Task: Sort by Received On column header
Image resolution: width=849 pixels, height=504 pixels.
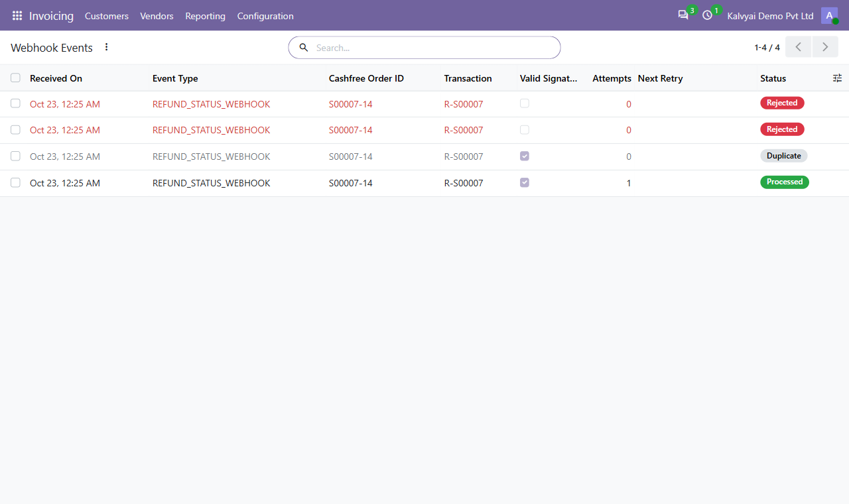Action: point(56,78)
